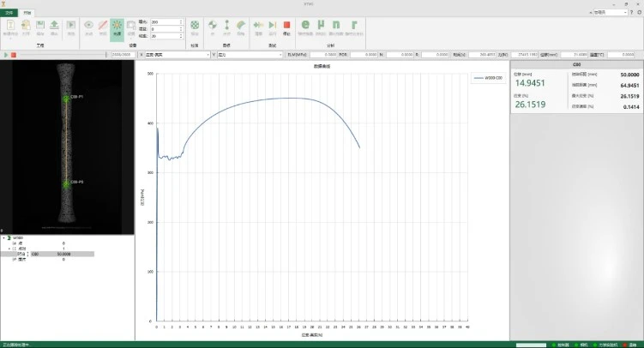The height and width of the screenshot is (348, 644).
Task: Click the green 'r' analysis icon
Action: coord(354,25)
